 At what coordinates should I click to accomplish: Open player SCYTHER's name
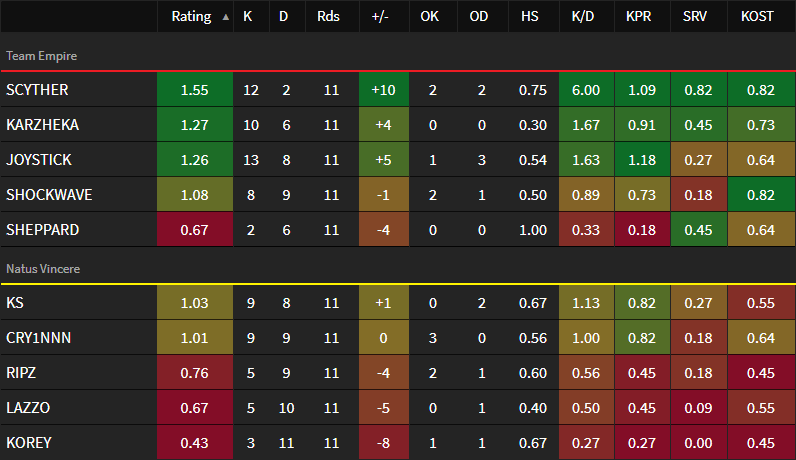tap(37, 90)
